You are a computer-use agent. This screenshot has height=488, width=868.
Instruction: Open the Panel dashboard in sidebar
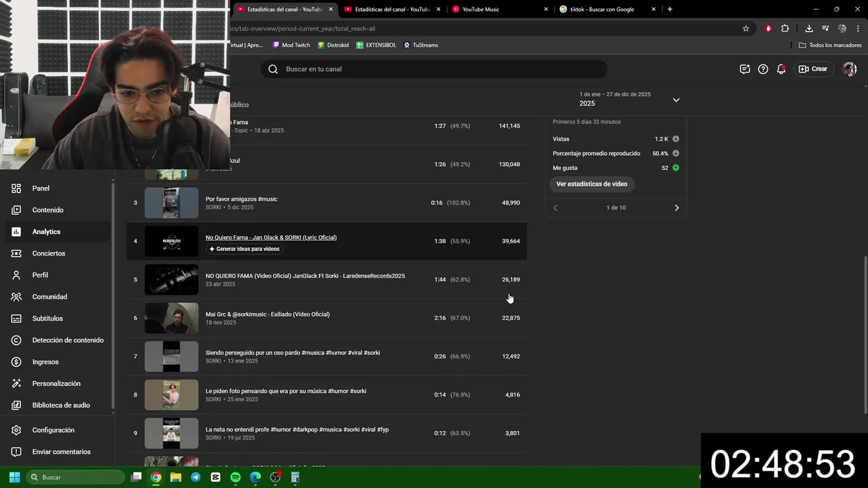pos(58,188)
